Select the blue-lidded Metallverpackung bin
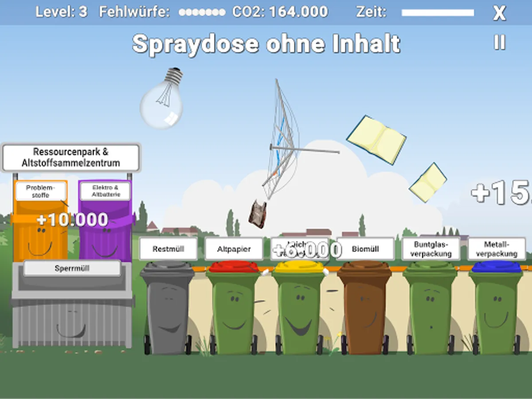Image resolution: width=532 pixels, height=399 pixels. point(496,308)
